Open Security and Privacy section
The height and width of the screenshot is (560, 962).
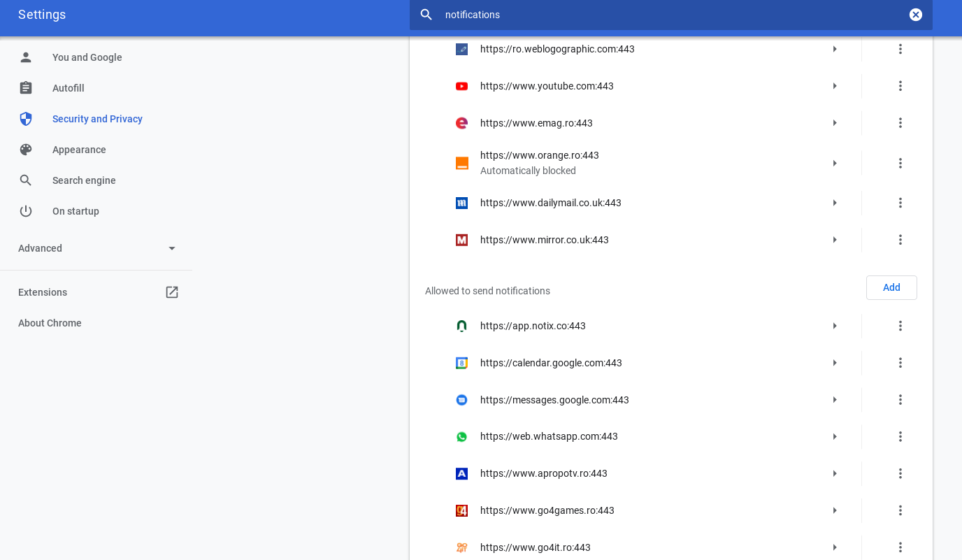pyautogui.click(x=96, y=119)
